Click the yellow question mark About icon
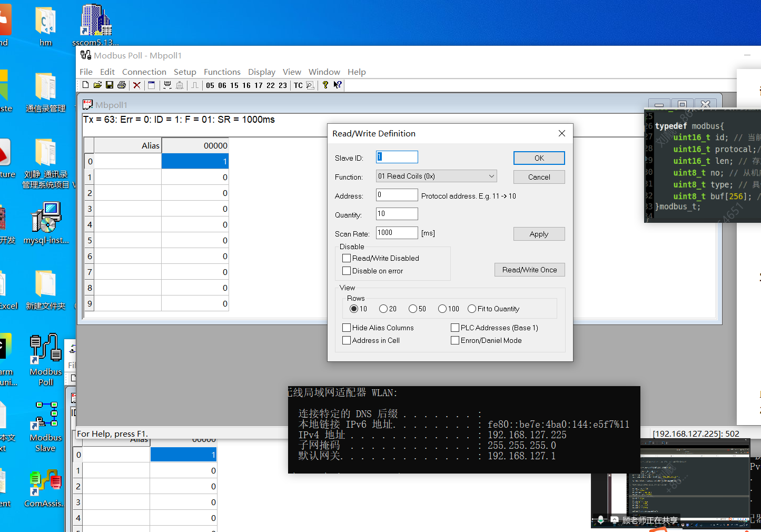 click(x=325, y=85)
